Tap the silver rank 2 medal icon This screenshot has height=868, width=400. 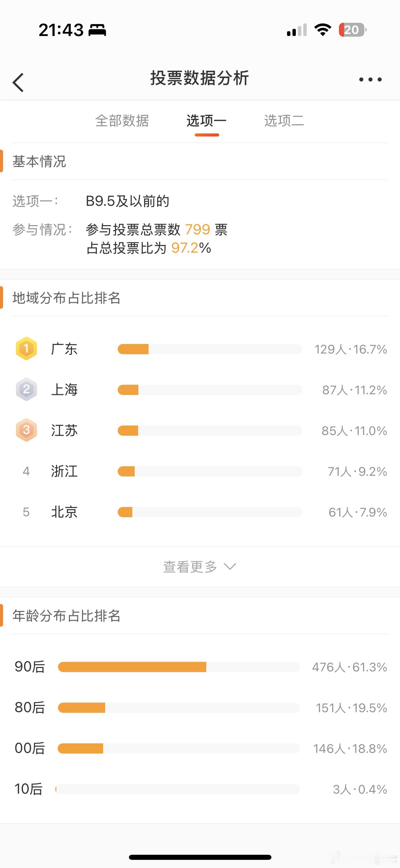(x=26, y=389)
